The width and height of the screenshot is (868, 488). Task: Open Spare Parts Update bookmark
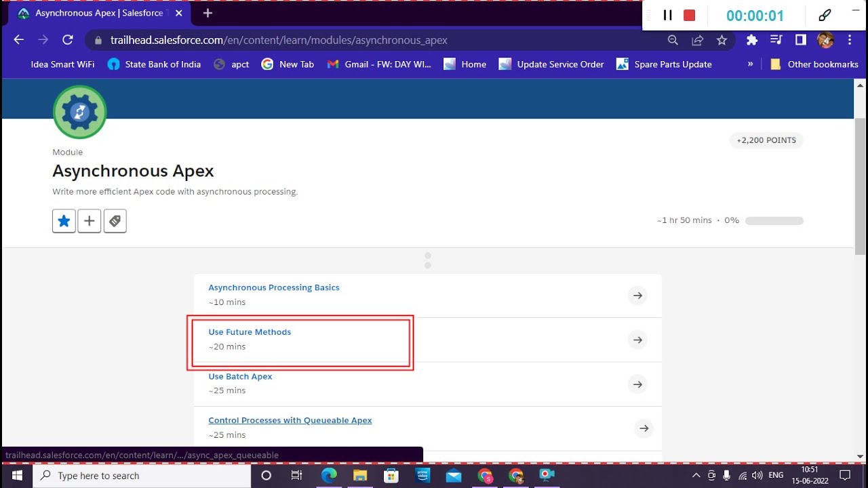pyautogui.click(x=664, y=64)
